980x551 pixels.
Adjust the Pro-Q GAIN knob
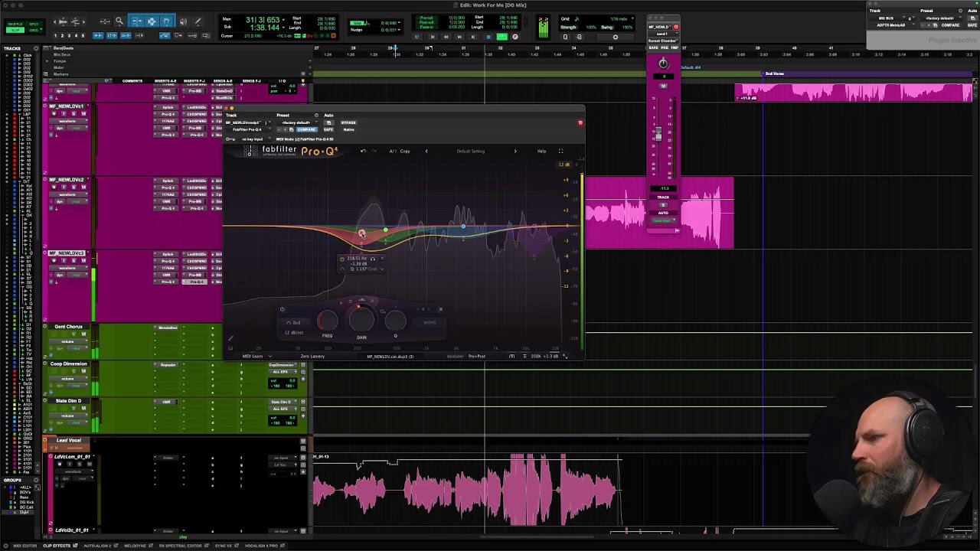[361, 320]
